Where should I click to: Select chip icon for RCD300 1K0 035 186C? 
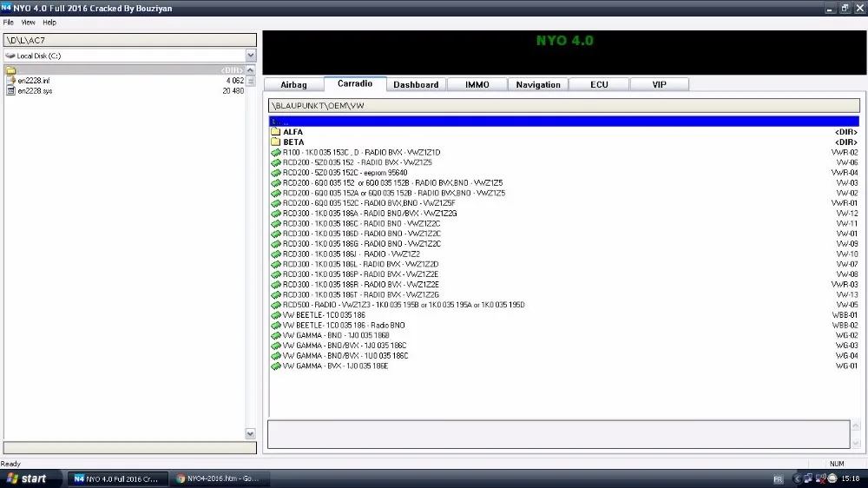276,223
